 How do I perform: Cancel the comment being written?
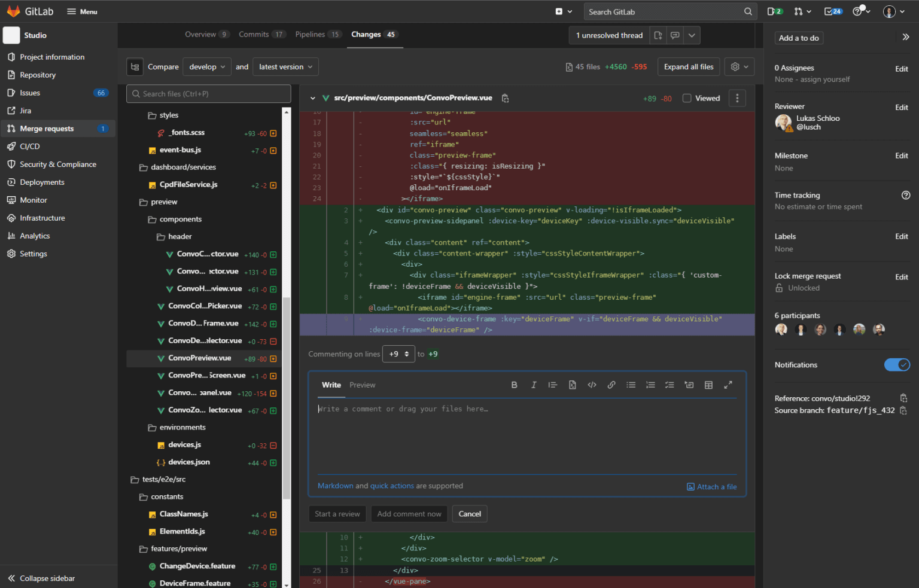point(469,514)
